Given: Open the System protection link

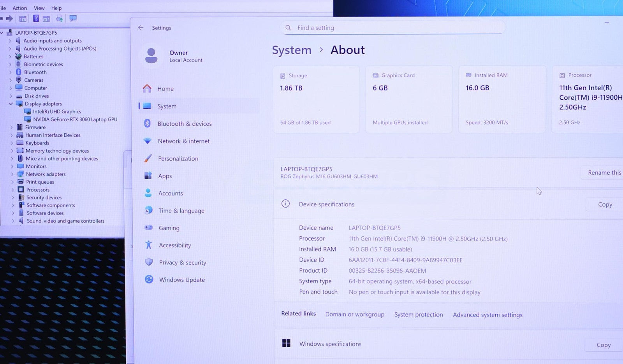Looking at the screenshot, I should point(418,315).
